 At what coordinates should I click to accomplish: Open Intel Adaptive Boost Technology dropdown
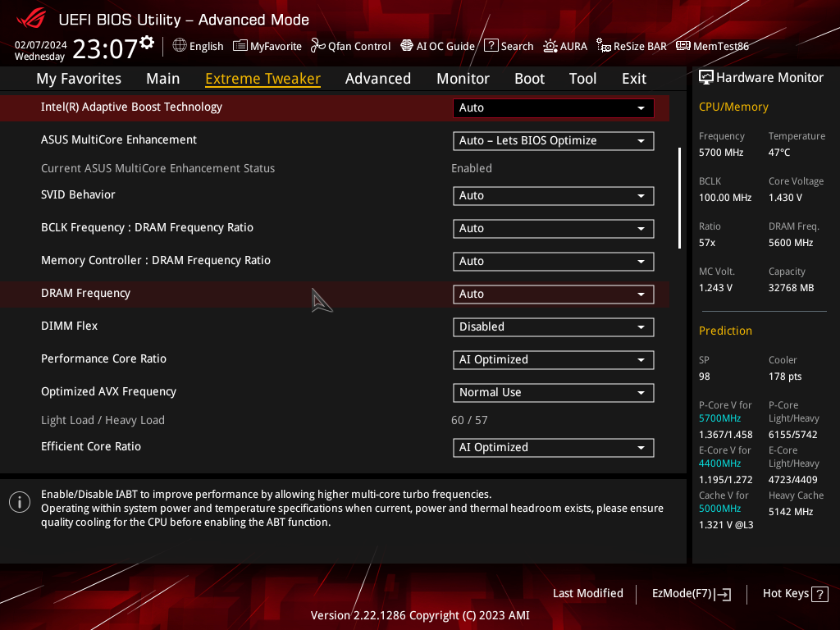click(554, 107)
